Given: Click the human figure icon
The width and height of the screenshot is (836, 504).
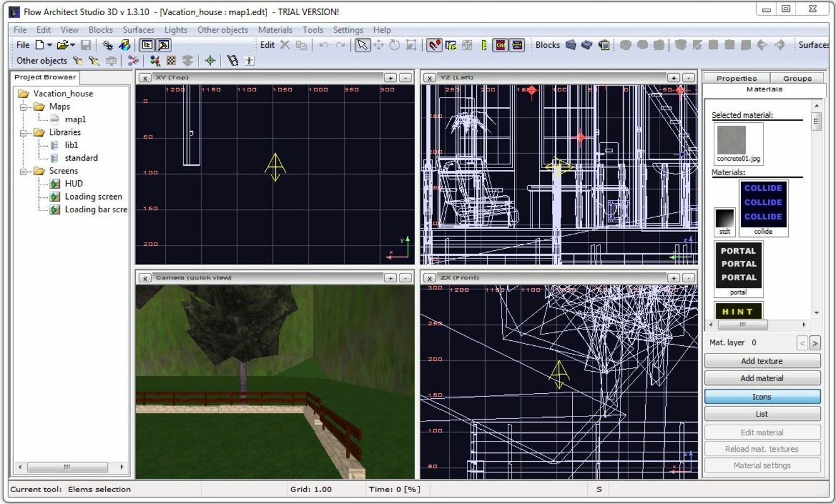Looking at the screenshot, I should tap(249, 60).
